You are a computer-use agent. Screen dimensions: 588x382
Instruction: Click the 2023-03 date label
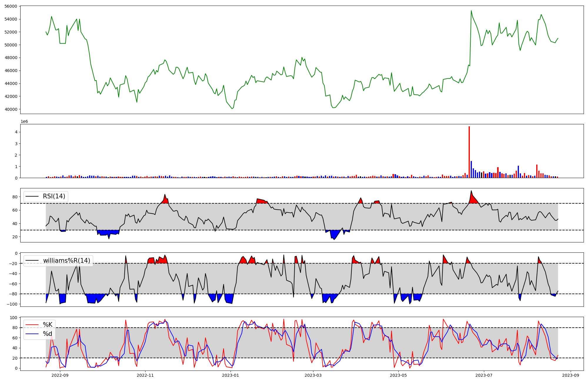click(x=313, y=375)
